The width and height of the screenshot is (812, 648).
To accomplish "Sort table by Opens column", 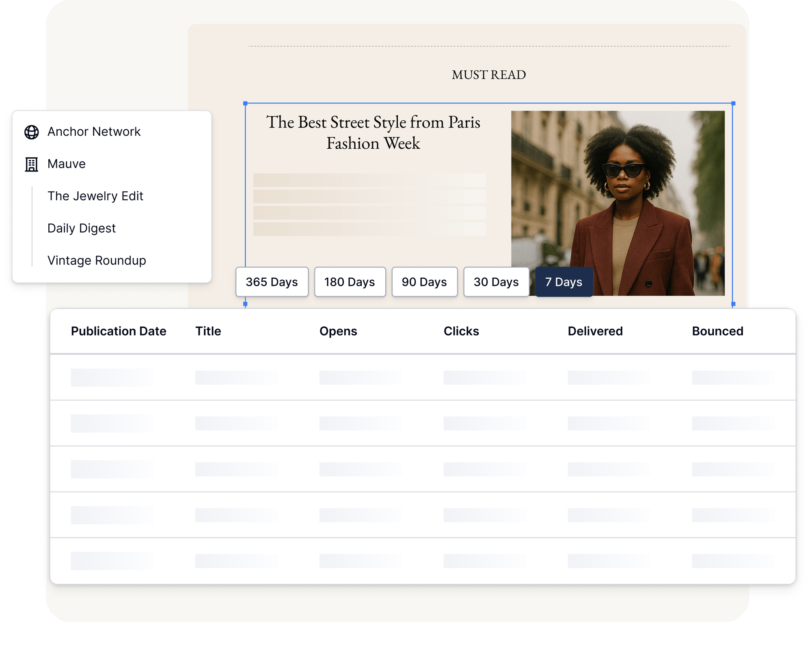I will 338,331.
